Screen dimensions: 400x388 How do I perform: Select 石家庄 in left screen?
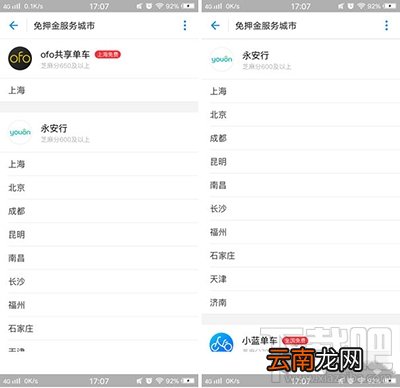99,329
